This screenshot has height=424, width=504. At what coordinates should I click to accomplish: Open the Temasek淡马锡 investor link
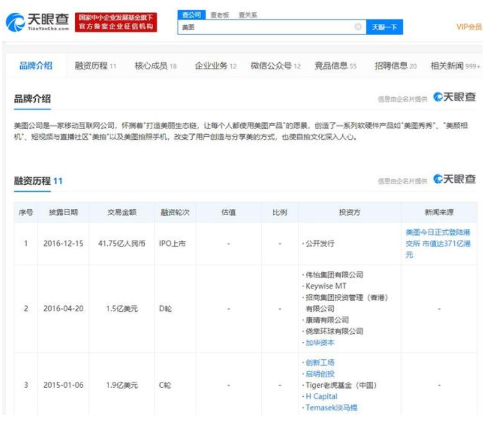coord(332,407)
